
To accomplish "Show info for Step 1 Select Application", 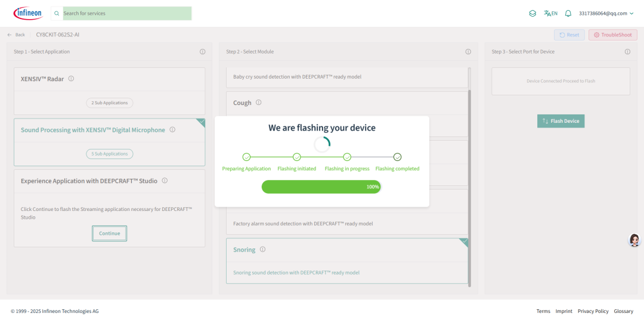I will point(203,52).
